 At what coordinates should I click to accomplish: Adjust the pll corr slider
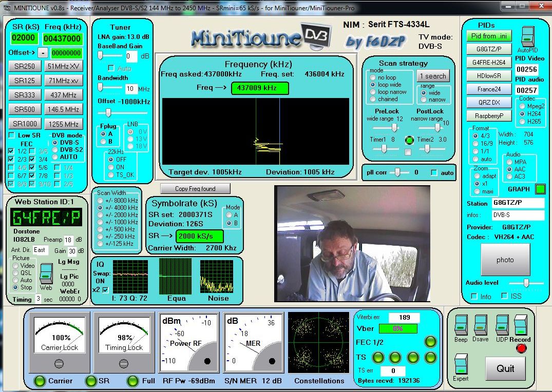point(398,172)
